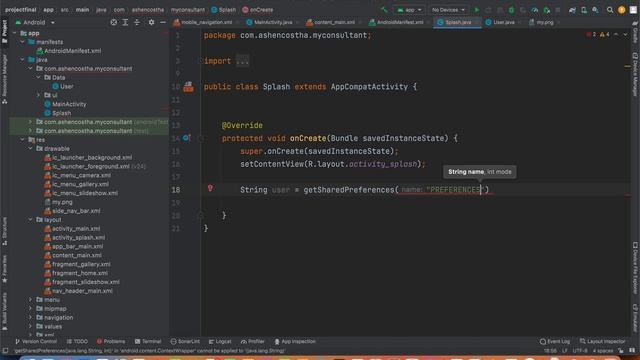This screenshot has width=640, height=360.
Task: Open the Version Control tool window
Action: pos(36,341)
